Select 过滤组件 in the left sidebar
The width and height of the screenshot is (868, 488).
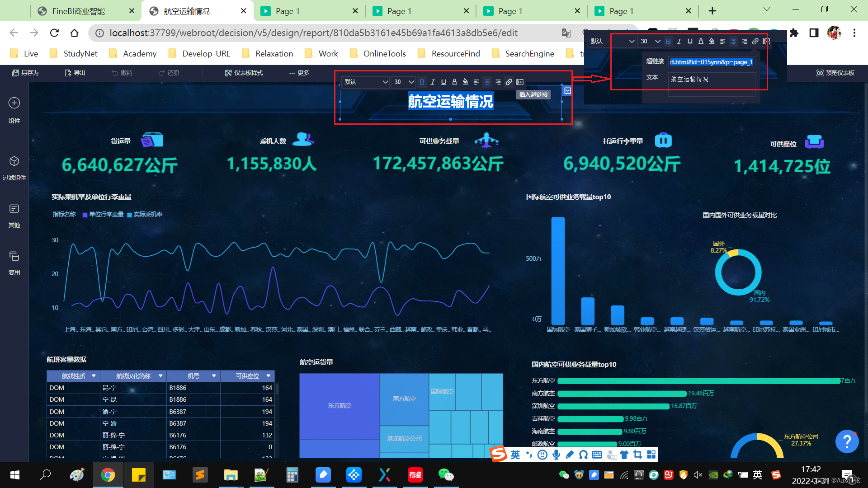coord(14,168)
